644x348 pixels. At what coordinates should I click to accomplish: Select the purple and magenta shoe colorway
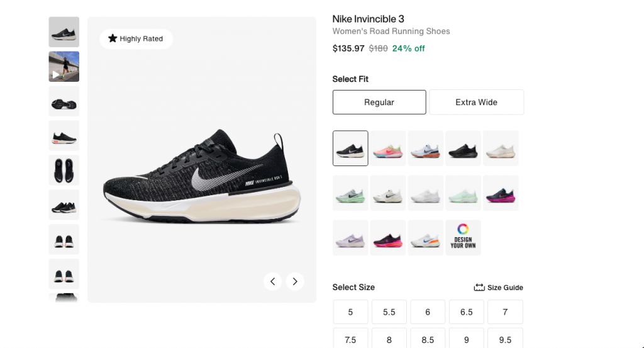[x=501, y=193]
